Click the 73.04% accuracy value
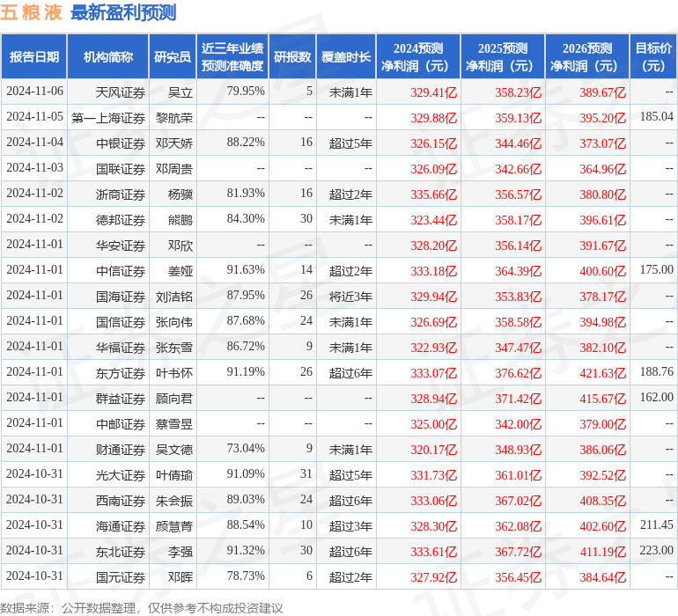The width and height of the screenshot is (678, 616). (x=246, y=448)
